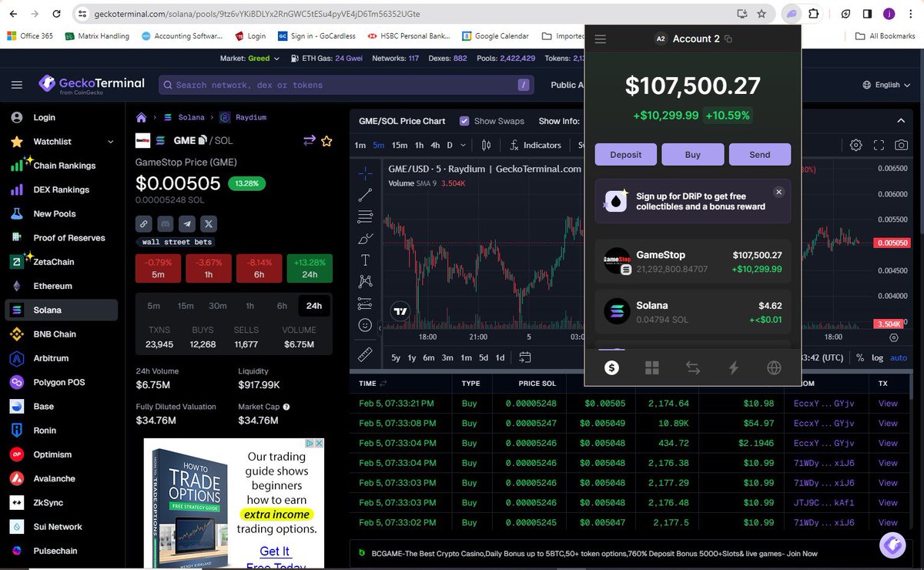Open the swap tab in the wallet extension
The width and height of the screenshot is (924, 570).
tap(692, 367)
